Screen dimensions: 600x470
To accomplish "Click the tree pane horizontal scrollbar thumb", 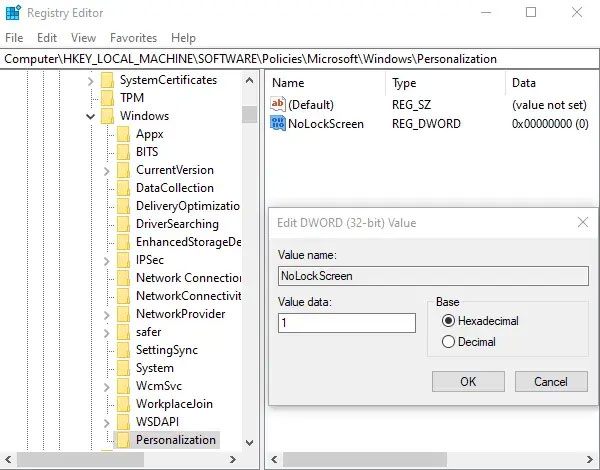I will pos(80,459).
